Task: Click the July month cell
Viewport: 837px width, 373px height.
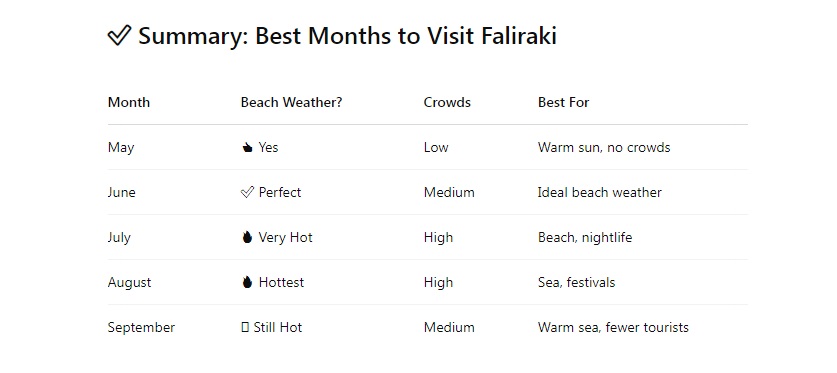Action: (119, 237)
